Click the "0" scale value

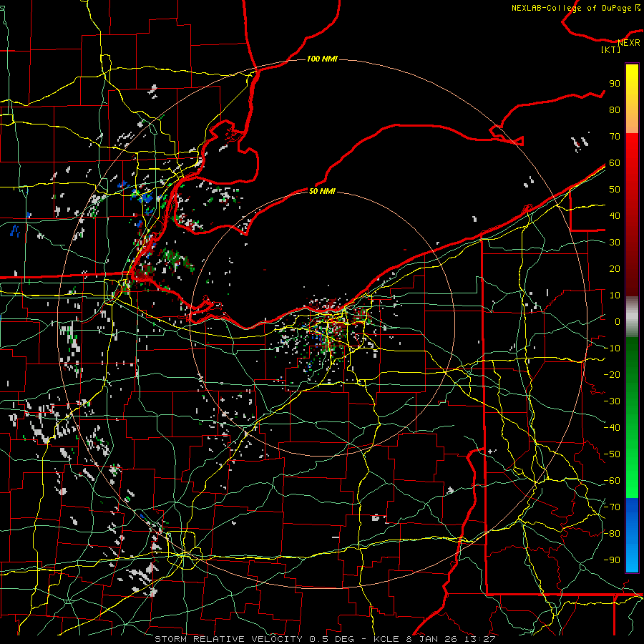click(618, 321)
